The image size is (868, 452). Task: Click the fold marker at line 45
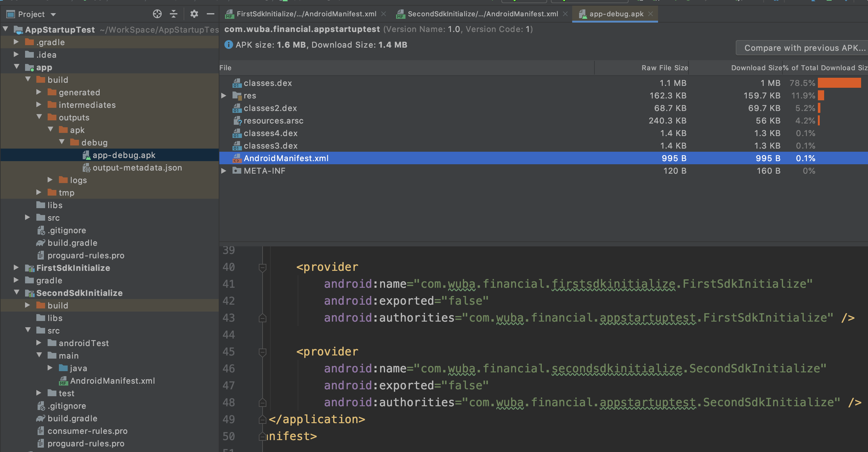263,352
